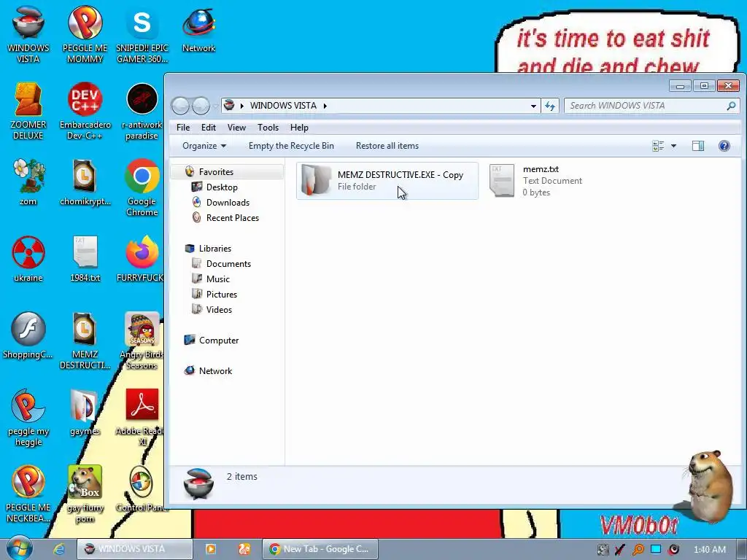
Task: Open the Help menu
Action: [299, 127]
